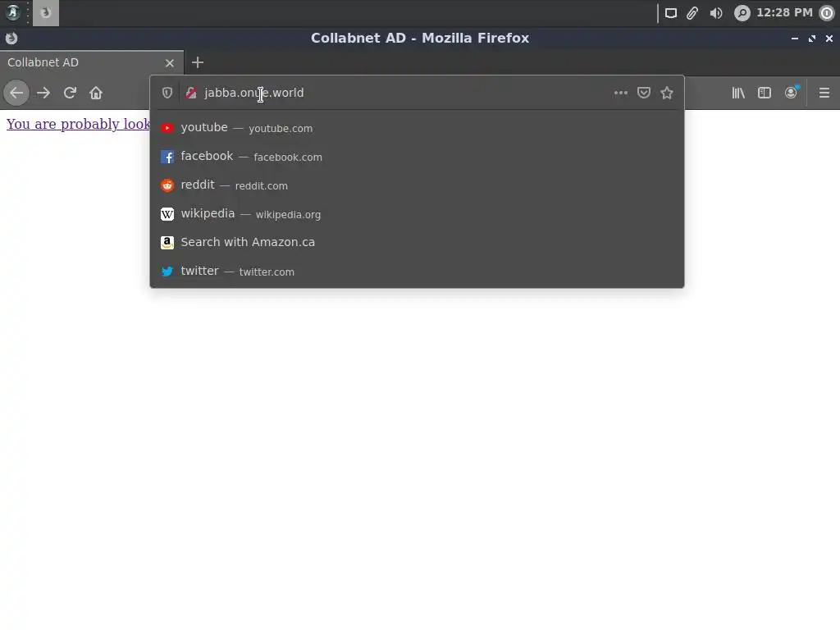
Task: Close the Collabnet AD tab
Action: tap(170, 62)
